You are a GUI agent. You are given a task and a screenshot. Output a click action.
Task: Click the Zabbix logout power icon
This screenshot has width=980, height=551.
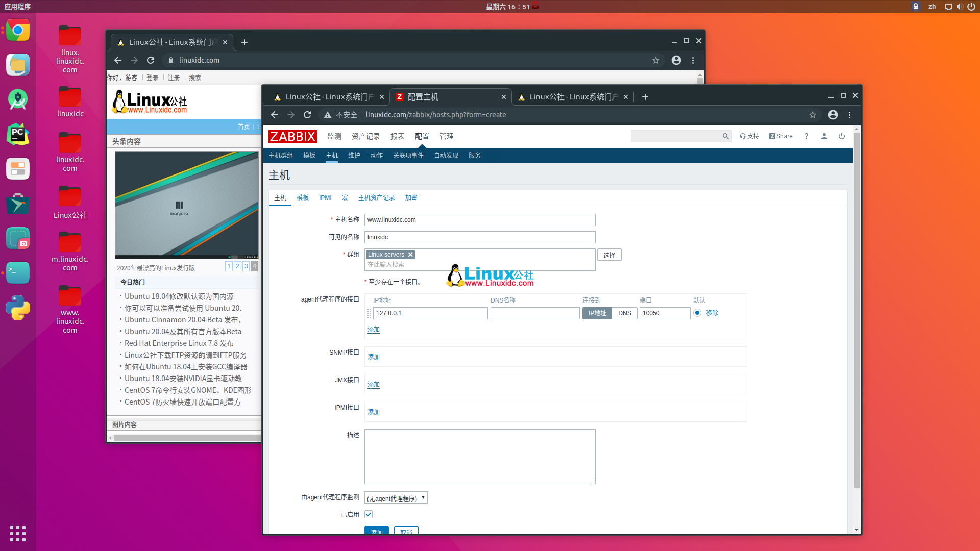tap(842, 136)
